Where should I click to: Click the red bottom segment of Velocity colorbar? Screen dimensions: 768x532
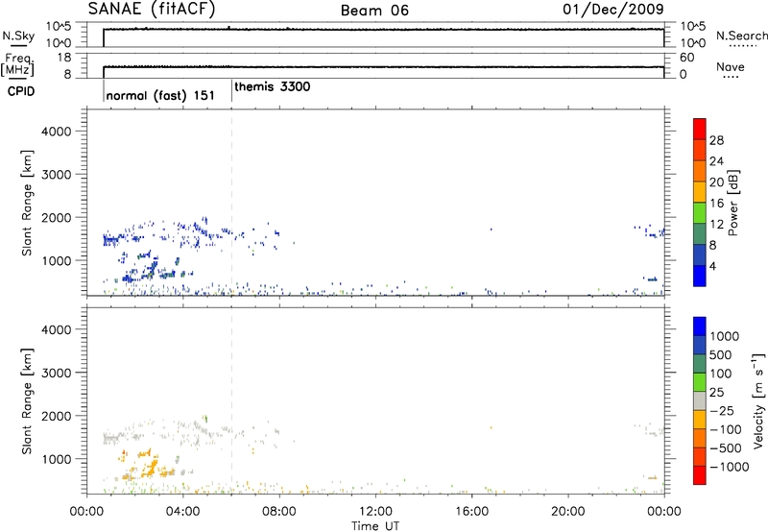point(700,474)
